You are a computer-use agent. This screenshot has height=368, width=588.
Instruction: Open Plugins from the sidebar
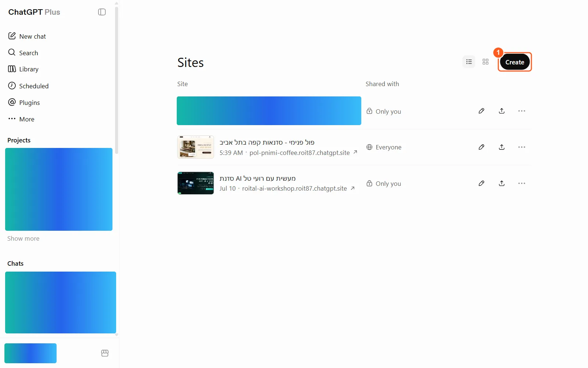[24, 102]
